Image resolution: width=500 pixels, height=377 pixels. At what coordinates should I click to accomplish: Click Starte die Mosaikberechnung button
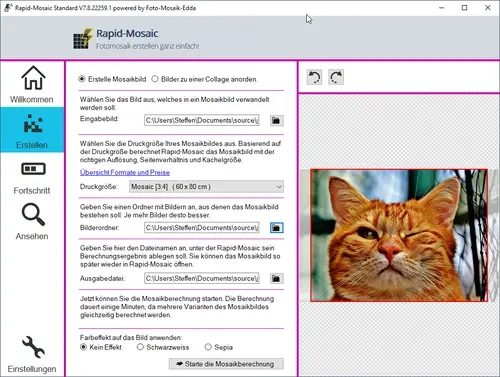(x=226, y=364)
